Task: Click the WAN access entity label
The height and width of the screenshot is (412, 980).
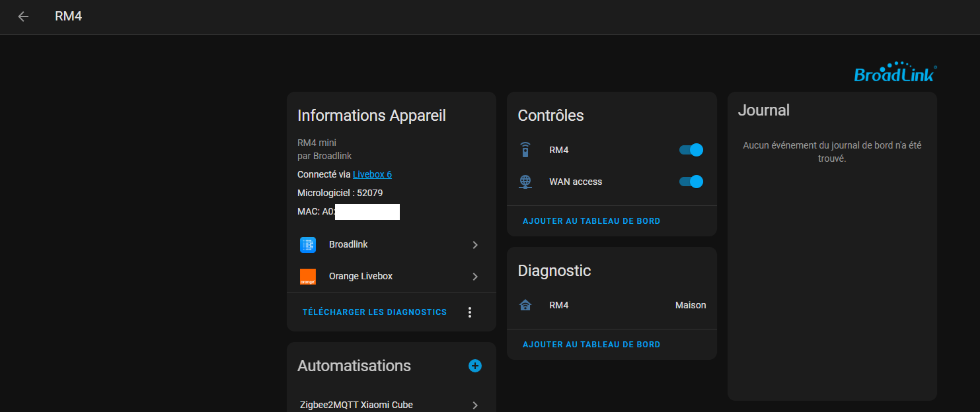Action: point(576,182)
